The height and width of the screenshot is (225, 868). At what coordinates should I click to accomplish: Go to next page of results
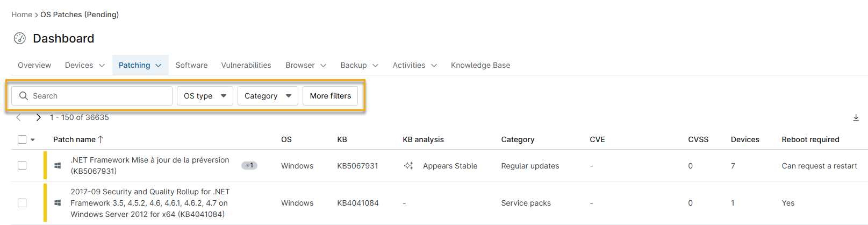(x=38, y=117)
